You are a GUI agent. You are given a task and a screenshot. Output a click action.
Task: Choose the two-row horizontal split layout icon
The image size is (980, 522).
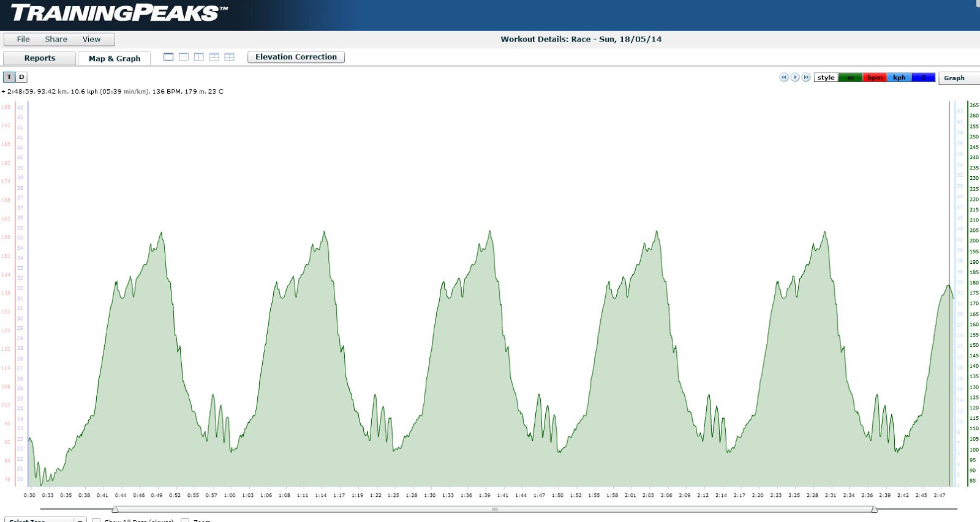[184, 57]
